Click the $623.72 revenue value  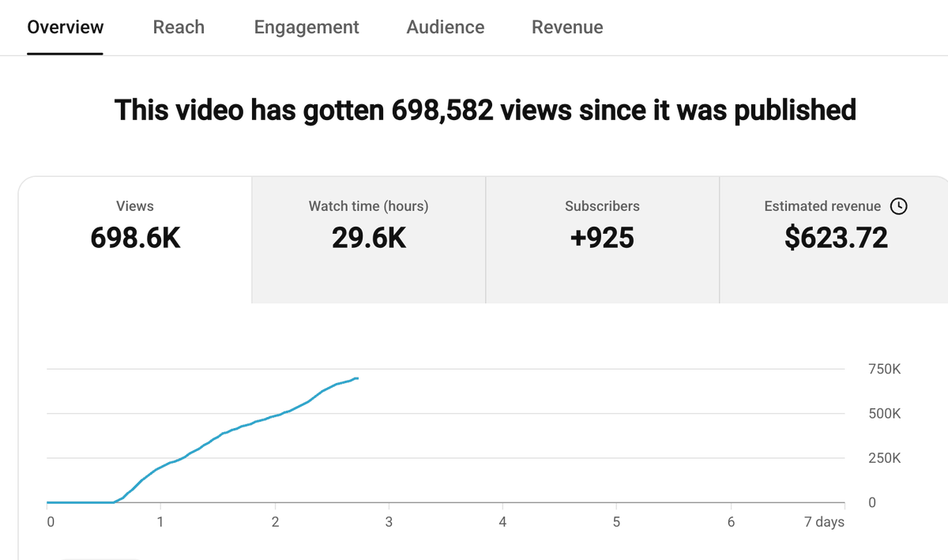836,237
